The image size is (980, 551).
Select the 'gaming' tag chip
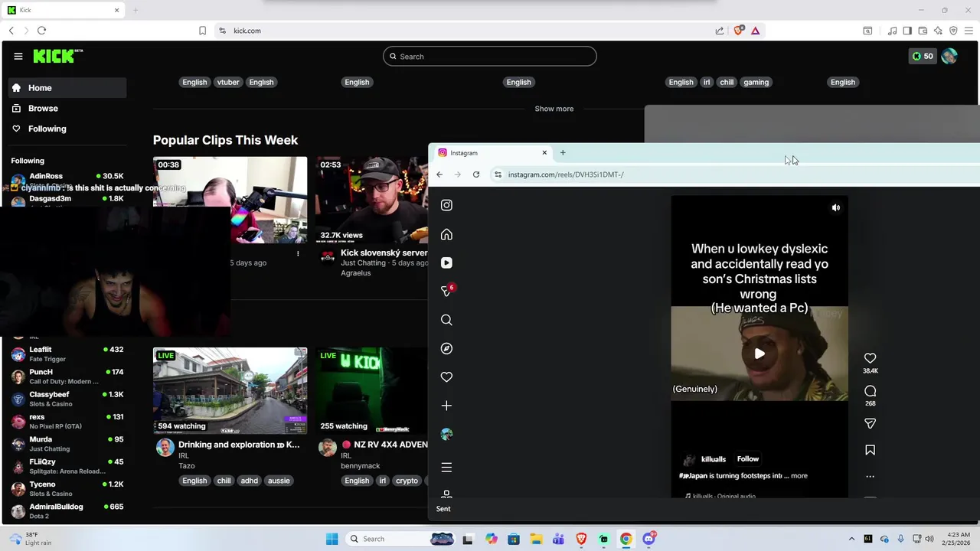coord(756,82)
